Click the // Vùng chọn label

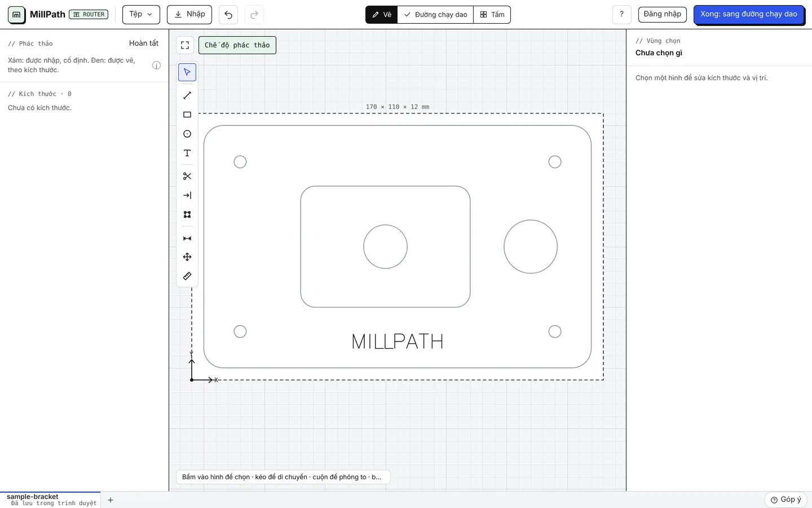pyautogui.click(x=658, y=41)
